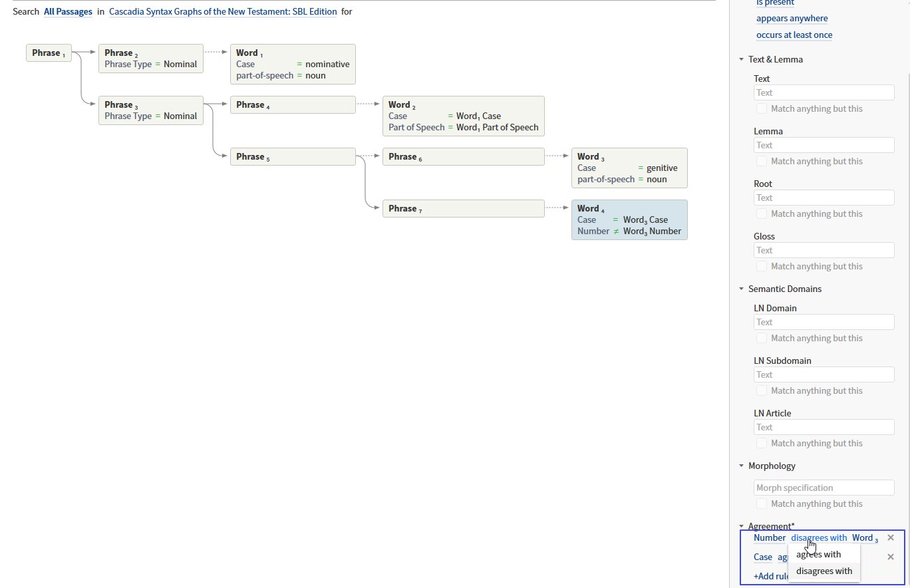Check 'Match anything but this' under Lemma
The height and width of the screenshot is (588, 910).
[x=762, y=161]
